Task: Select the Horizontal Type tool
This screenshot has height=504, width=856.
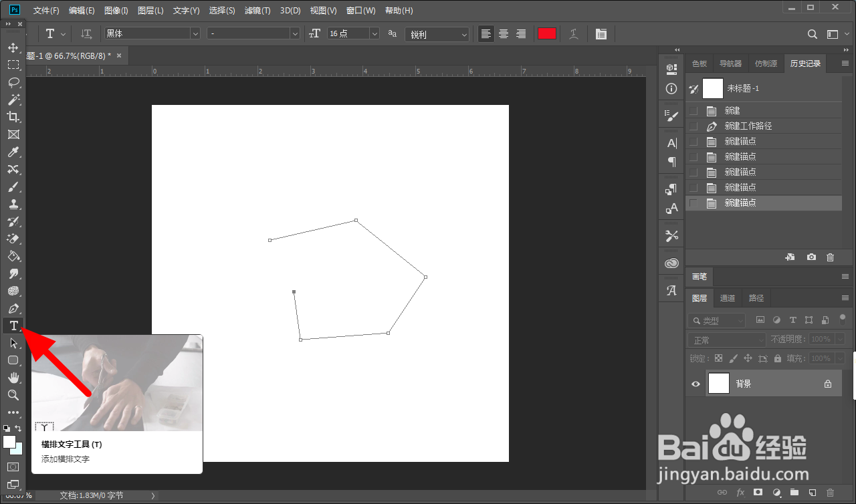Action: pyautogui.click(x=13, y=326)
